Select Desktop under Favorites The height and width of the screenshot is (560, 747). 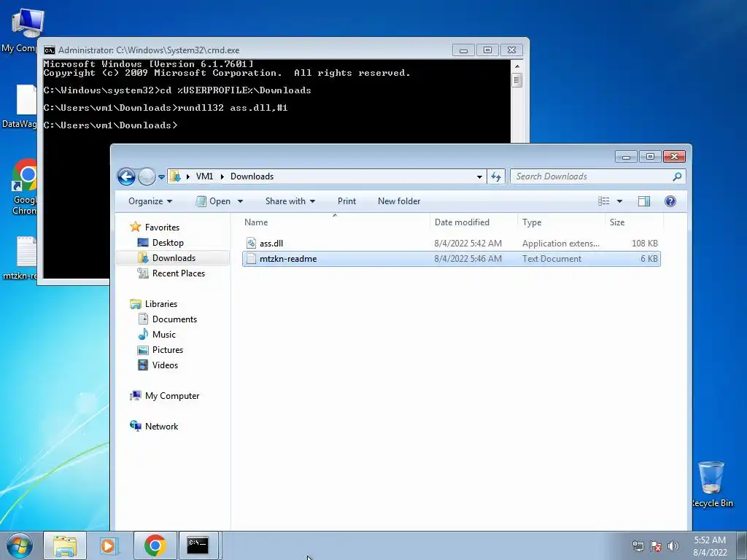click(x=168, y=242)
